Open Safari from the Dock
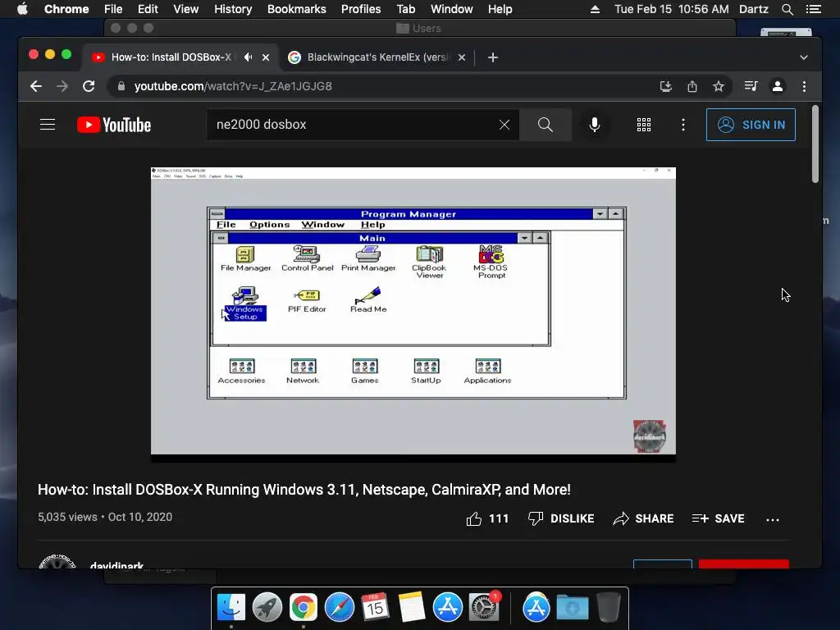The image size is (840, 630). [x=340, y=608]
